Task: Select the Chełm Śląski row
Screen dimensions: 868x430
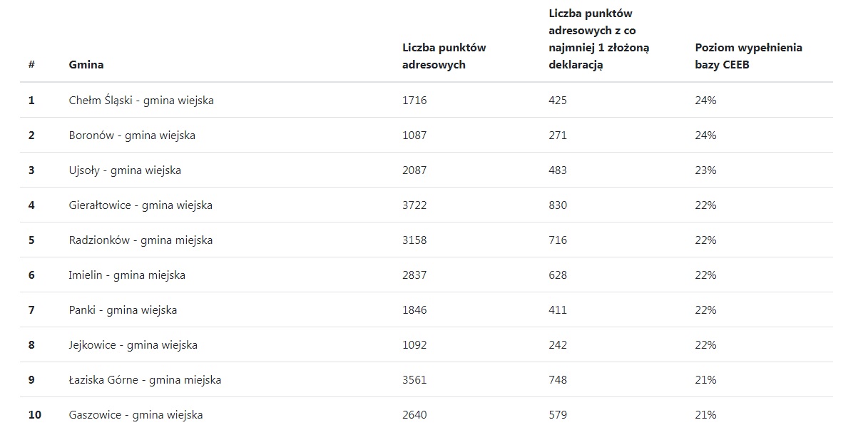Action: [x=141, y=101]
